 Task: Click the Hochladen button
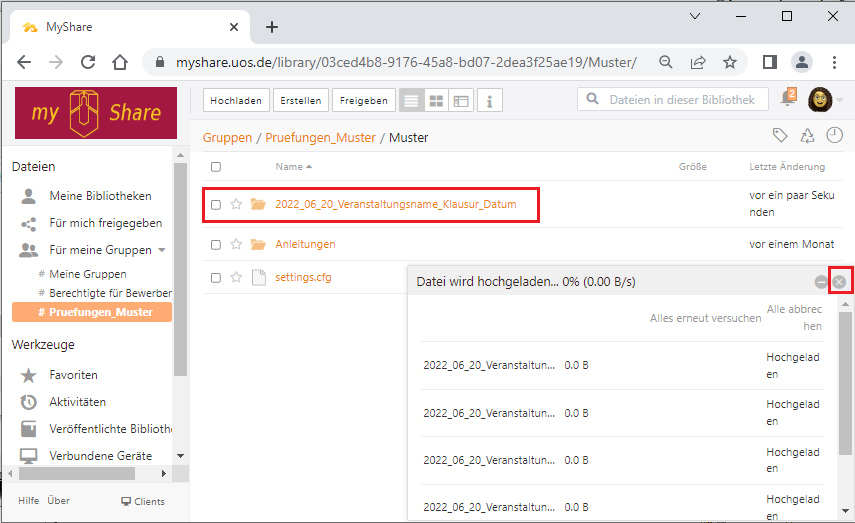(236, 101)
